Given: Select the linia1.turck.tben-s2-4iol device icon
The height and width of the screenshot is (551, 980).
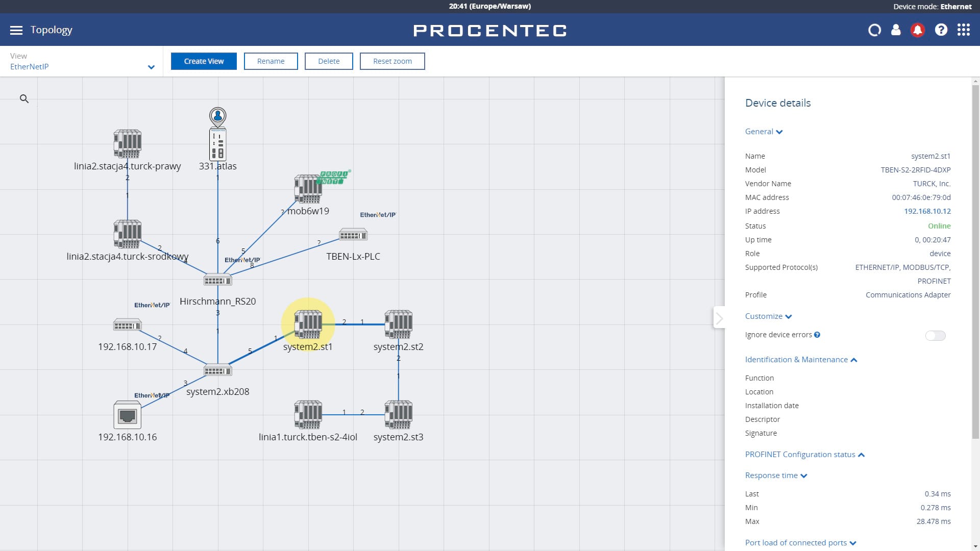Looking at the screenshot, I should click(x=308, y=415).
